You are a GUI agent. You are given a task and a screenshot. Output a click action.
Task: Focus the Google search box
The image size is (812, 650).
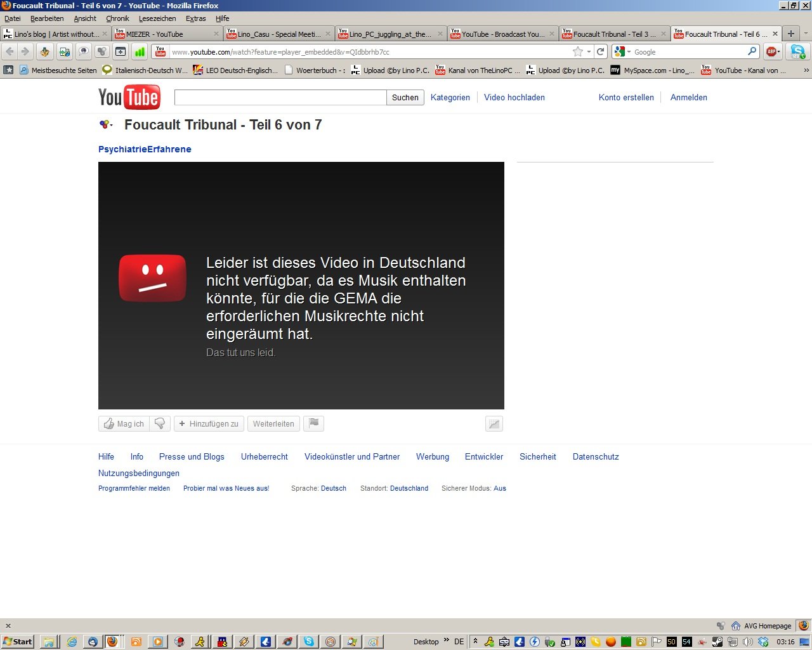point(688,51)
